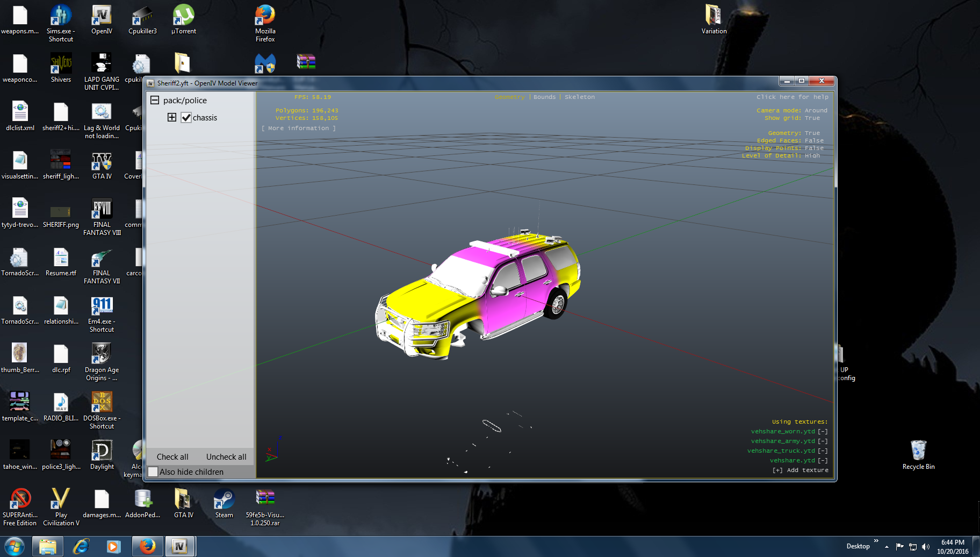Click the Uncheck all button
Image resolution: width=980 pixels, height=557 pixels.
tap(226, 456)
